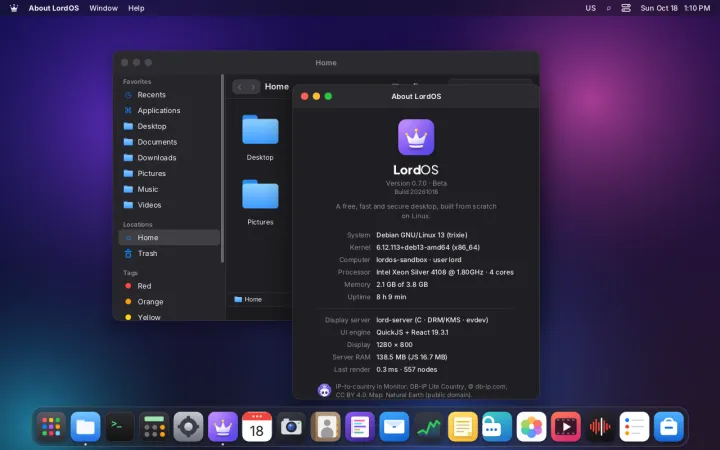Click the Display value 1280 × 800
Image resolution: width=720 pixels, height=450 pixels.
click(x=394, y=344)
